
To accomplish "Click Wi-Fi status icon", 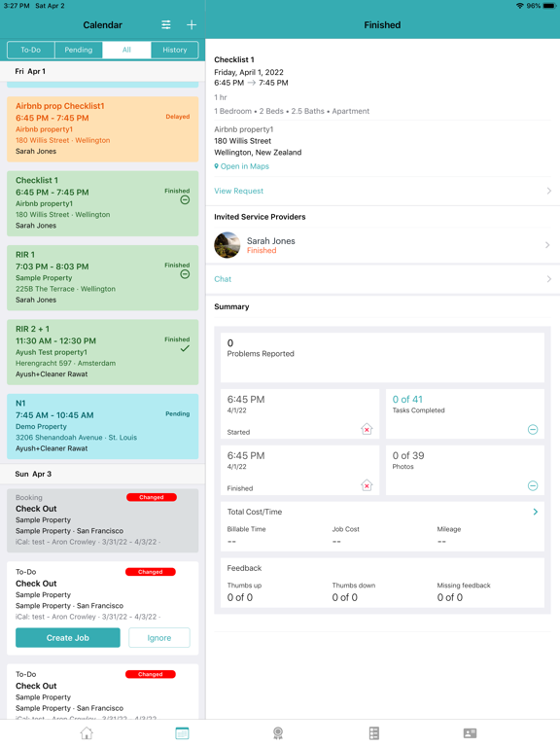I will click(519, 6).
